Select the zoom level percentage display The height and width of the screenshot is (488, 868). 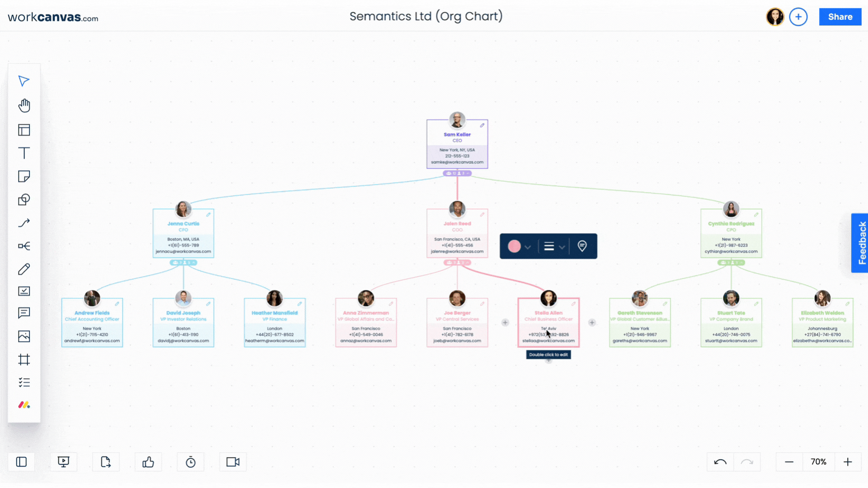point(819,462)
